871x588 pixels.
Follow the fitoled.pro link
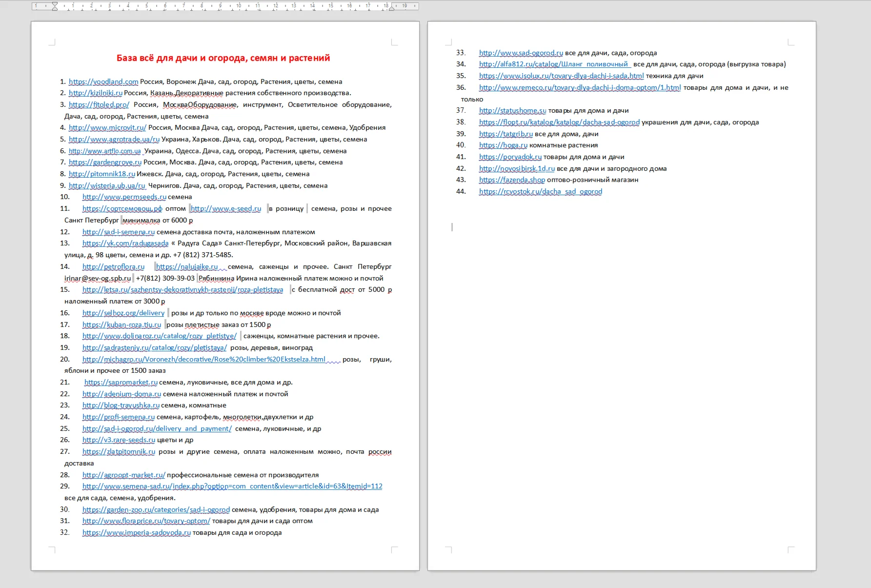pos(99,104)
